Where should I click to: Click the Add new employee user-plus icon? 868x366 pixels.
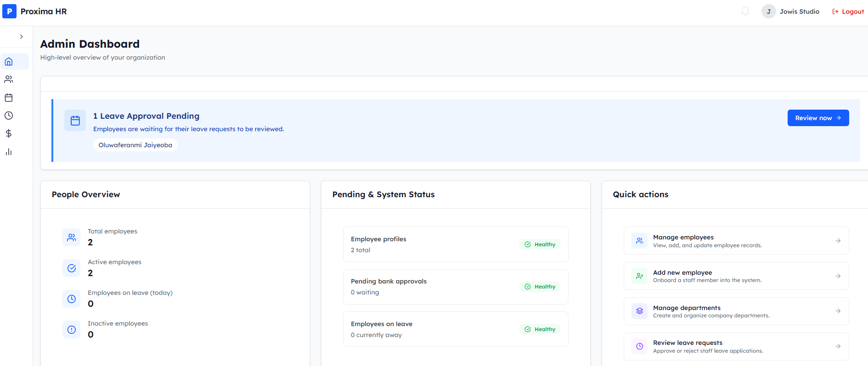[639, 276]
